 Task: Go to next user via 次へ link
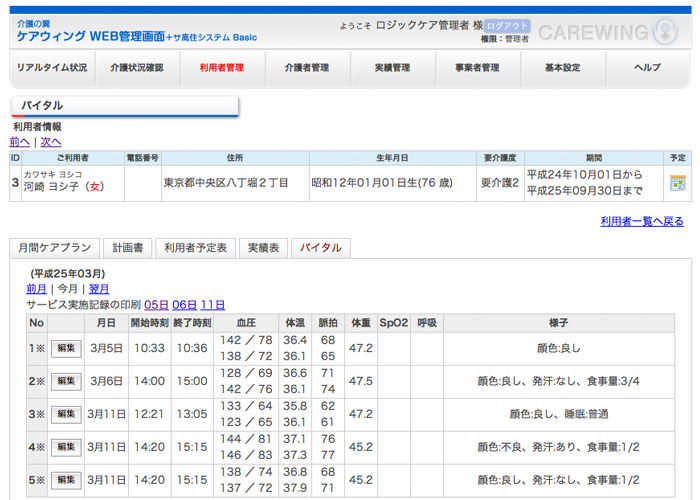[x=51, y=142]
